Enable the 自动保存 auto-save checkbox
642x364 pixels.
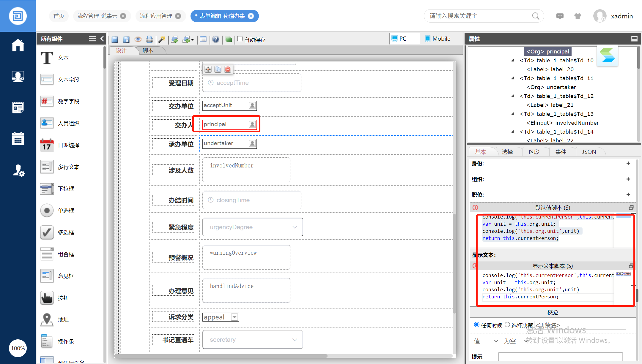pyautogui.click(x=240, y=39)
